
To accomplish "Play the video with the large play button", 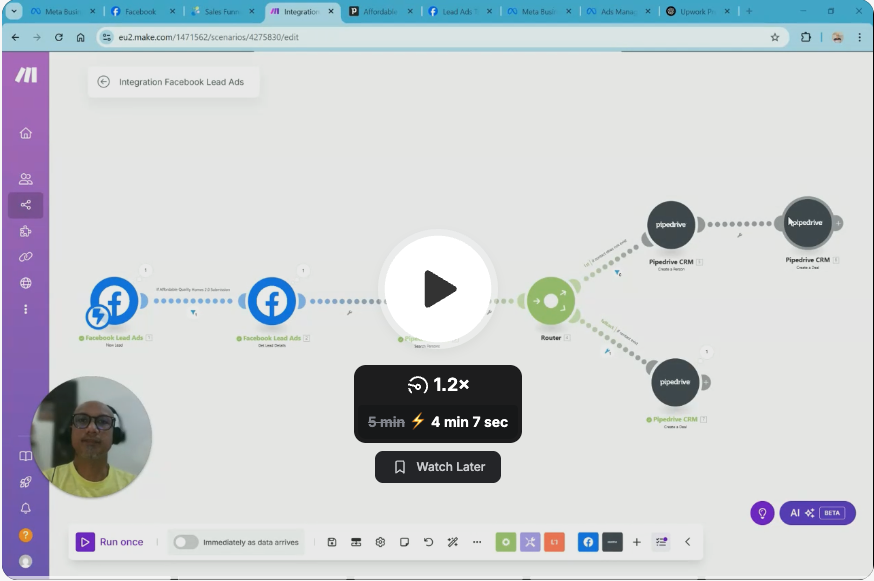I will pos(438,289).
